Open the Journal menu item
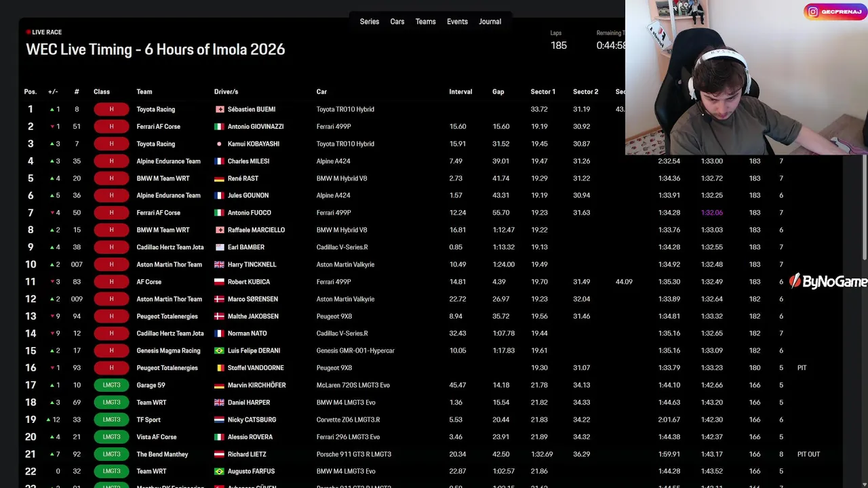Viewport: 868px width, 488px height. click(x=490, y=22)
